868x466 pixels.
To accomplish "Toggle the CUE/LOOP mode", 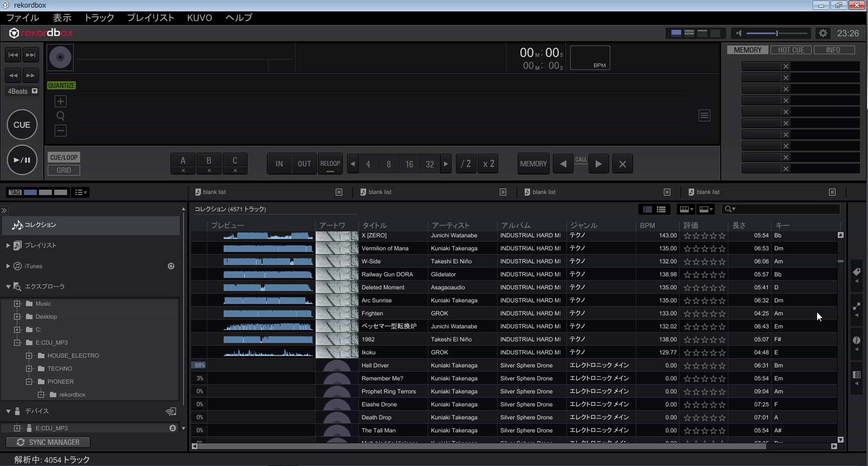I will point(64,158).
